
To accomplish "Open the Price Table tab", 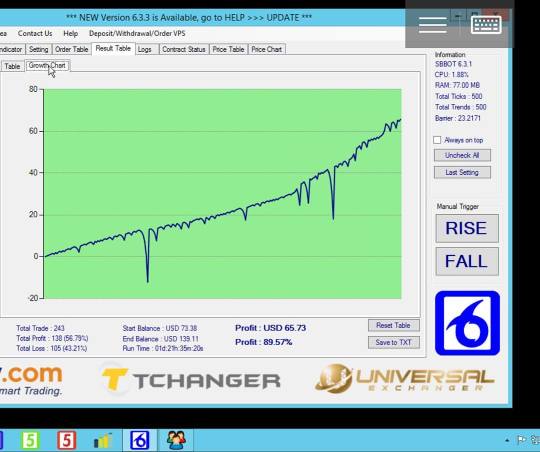I will pyautogui.click(x=228, y=49).
